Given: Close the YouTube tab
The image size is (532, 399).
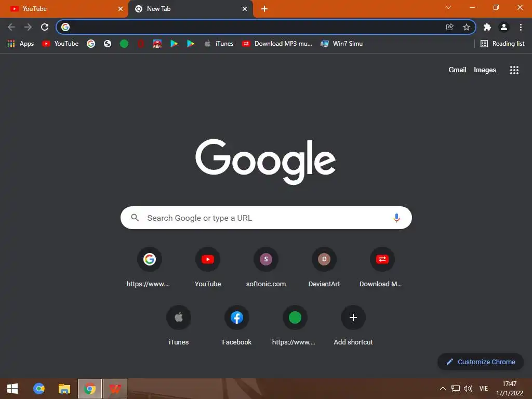Looking at the screenshot, I should coord(121,9).
